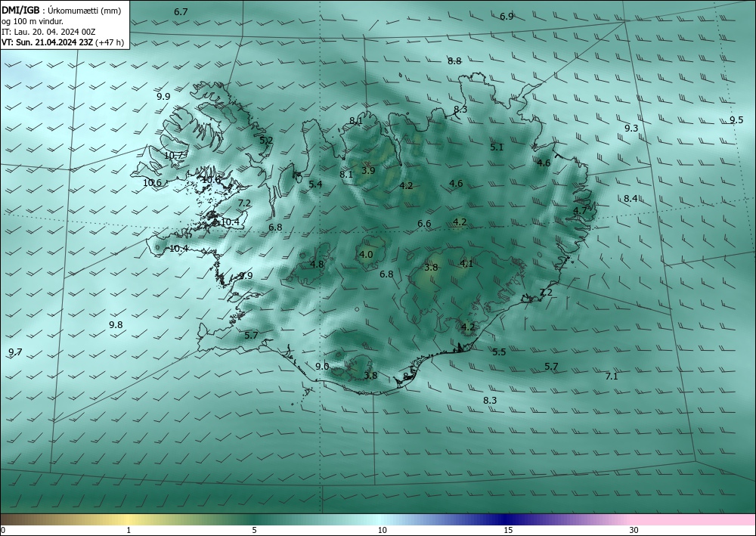Click the 10 tick on the color scale

[x=382, y=531]
